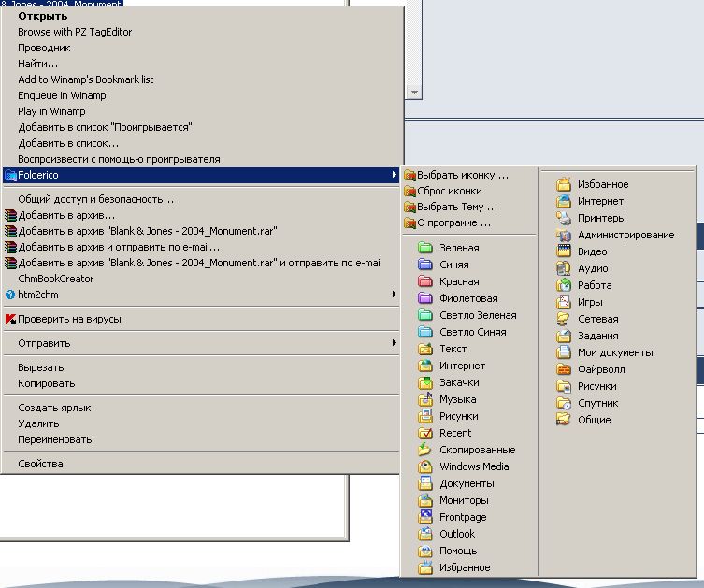Choose the Принтеры folder icon

[564, 218]
